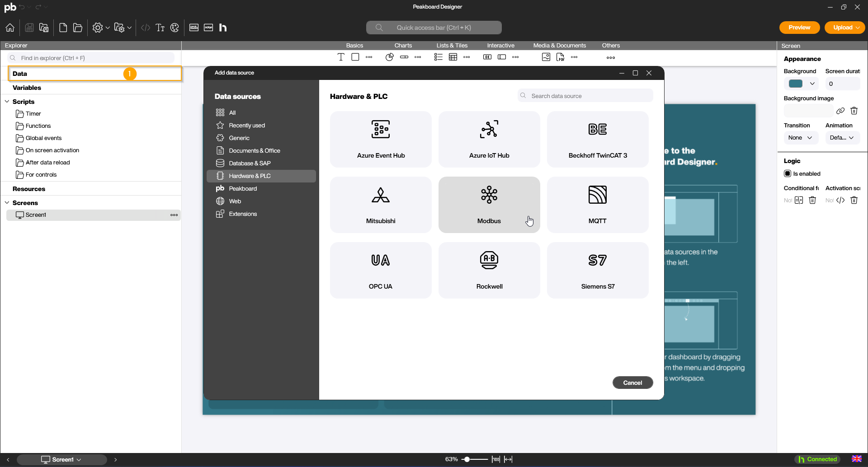868x467 pixels.
Task: Select Recently used data sources category
Action: click(261, 125)
